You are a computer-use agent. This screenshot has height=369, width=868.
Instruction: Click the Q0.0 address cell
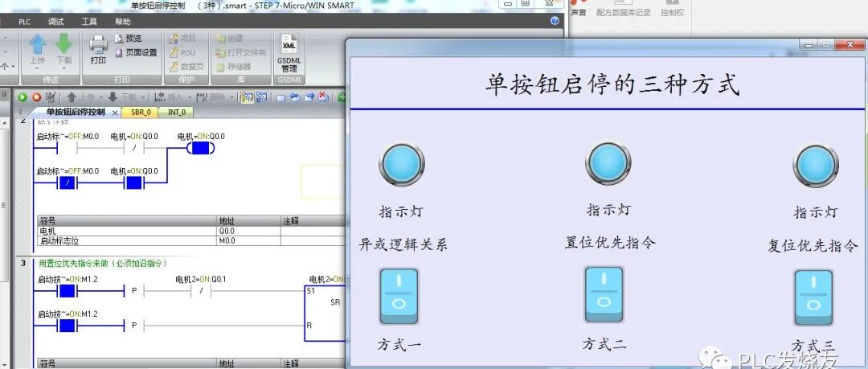[x=248, y=231]
